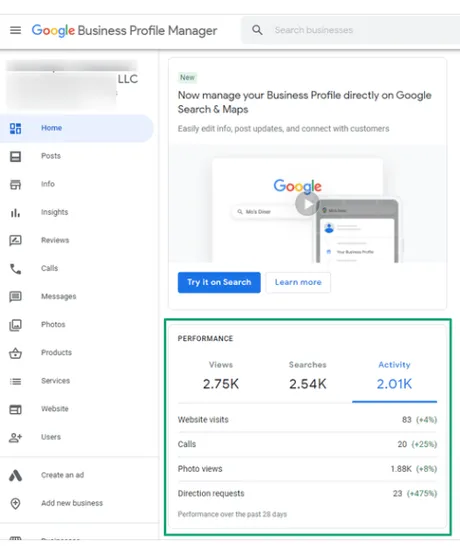Click Try it on Search button
This screenshot has height=554, width=460.
219,282
